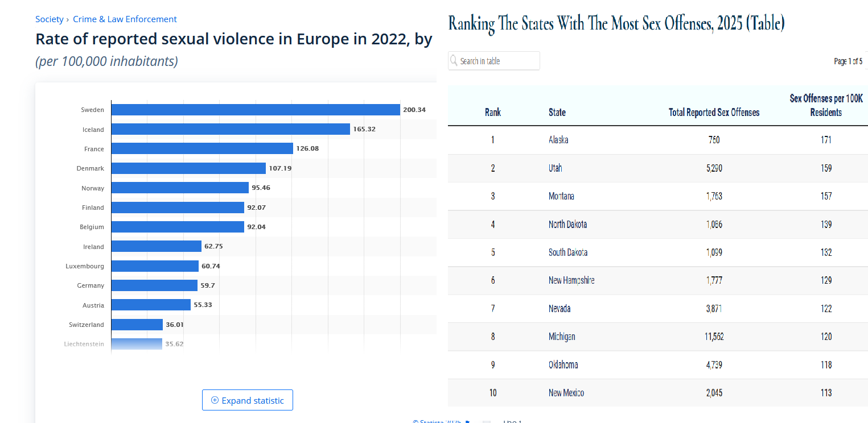Click the Denmark bar in the chart
Screen dimensions: 868x423
point(188,168)
